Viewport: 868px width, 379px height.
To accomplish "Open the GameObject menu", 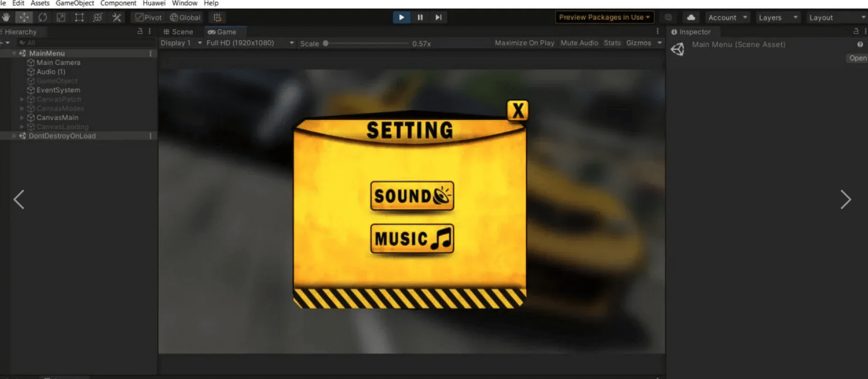I will [x=74, y=3].
